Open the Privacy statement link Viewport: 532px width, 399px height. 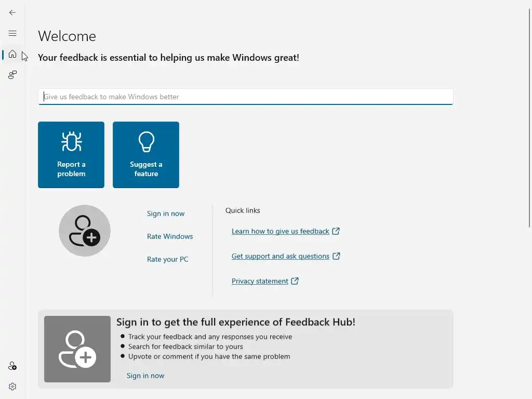(260, 281)
